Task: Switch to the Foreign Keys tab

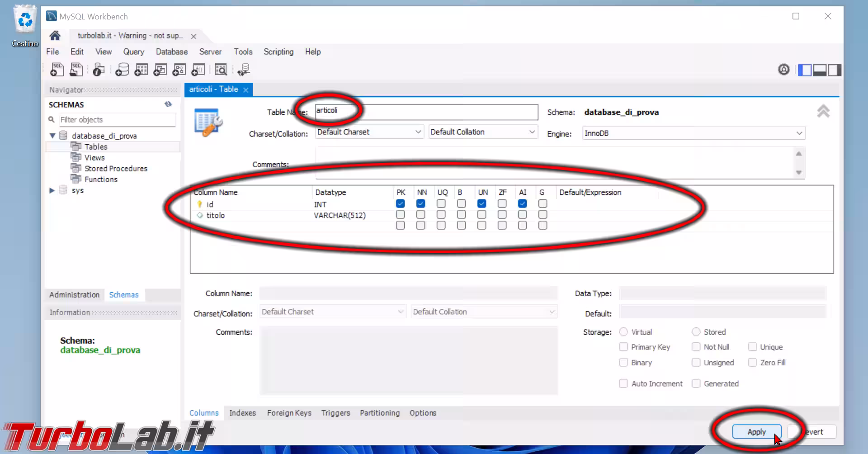Action: coord(289,413)
